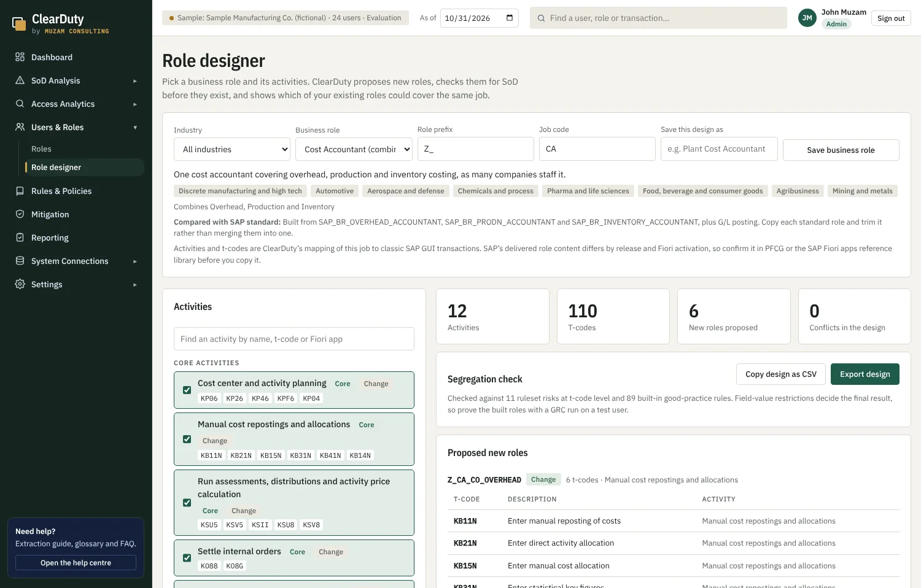Viewport: 921px width, 588px height.
Task: Uncheck Manual cost repostings and allocations
Action: (187, 439)
